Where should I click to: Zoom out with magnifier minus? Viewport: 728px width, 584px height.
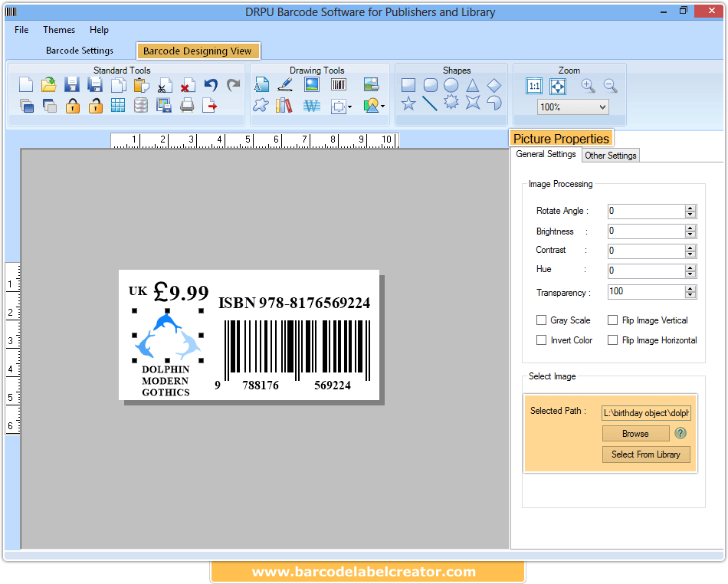coord(611,86)
